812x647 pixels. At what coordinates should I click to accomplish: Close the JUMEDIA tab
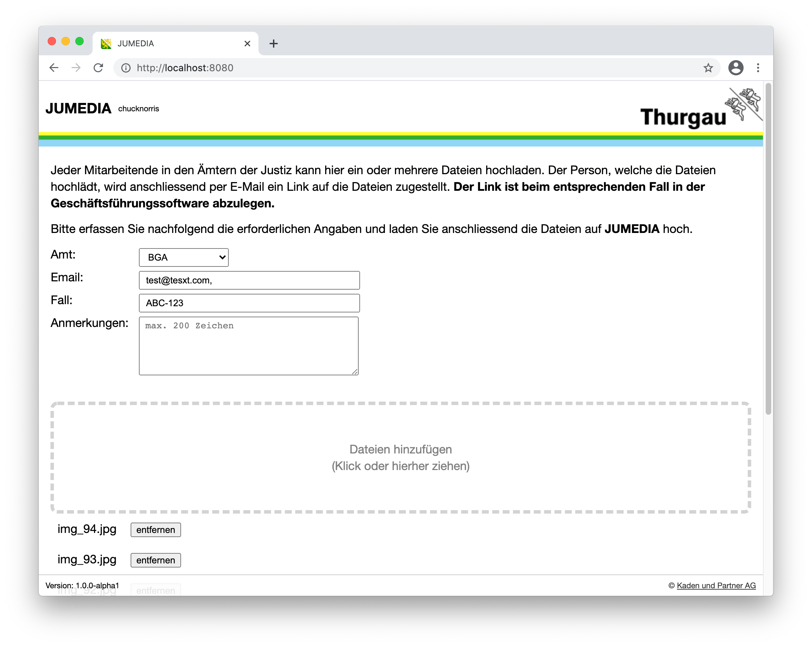tap(247, 44)
